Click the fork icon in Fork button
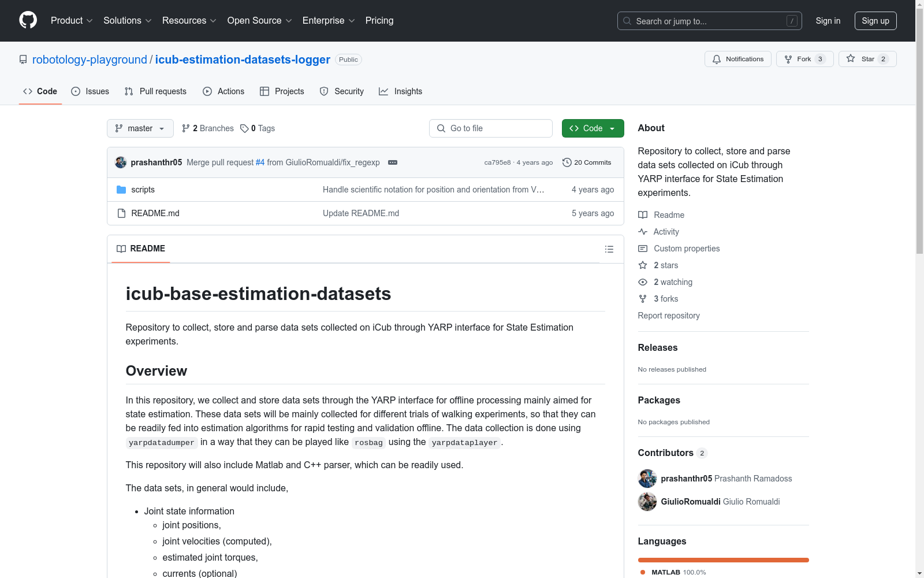Screen dimensions: 924x578 coord(788,59)
